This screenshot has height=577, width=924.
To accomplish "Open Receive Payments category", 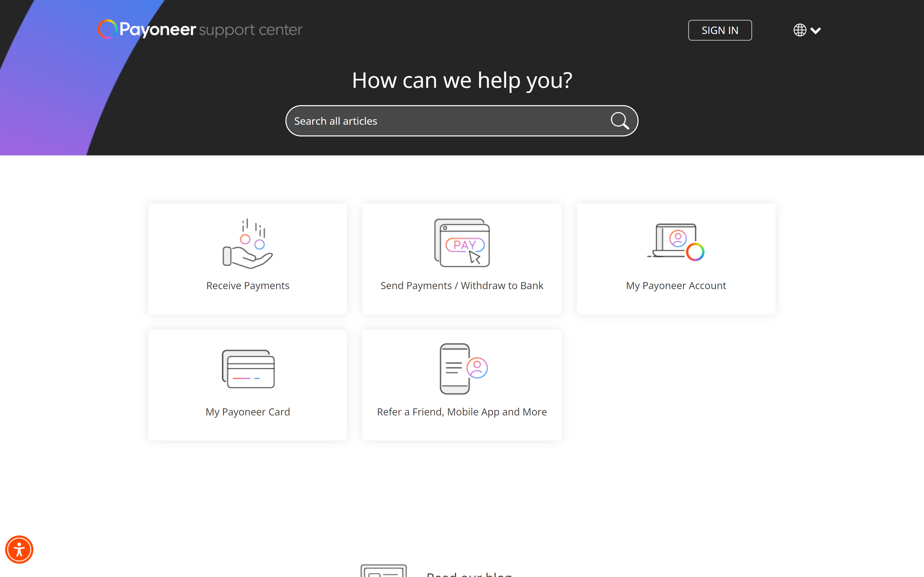I will pos(247,285).
